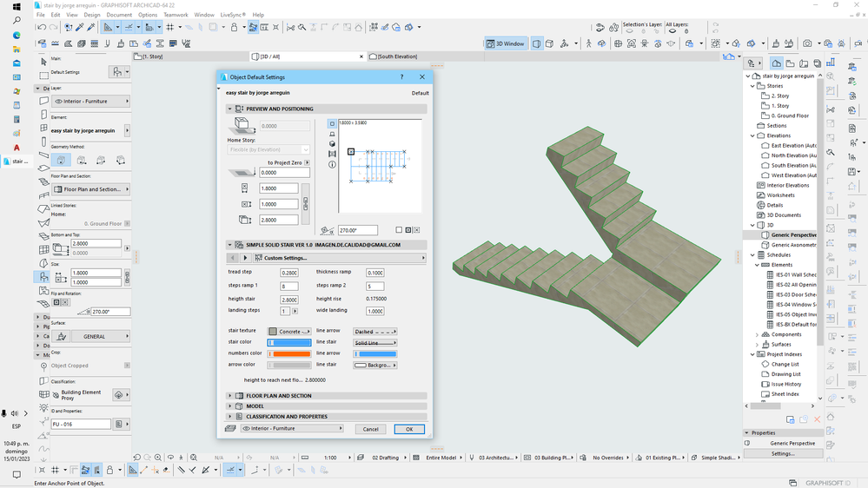Select the first Geometry Method option
The height and width of the screenshot is (488, 868).
(x=62, y=160)
